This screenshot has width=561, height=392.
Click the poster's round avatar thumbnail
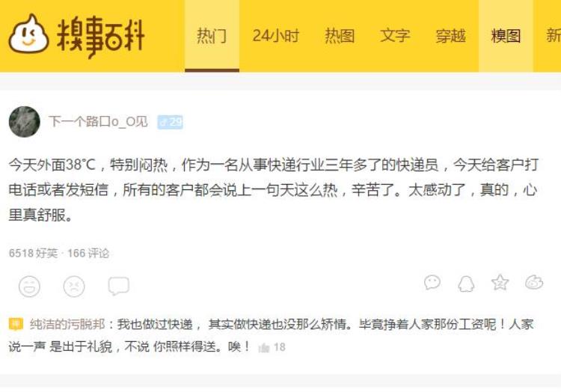point(25,122)
